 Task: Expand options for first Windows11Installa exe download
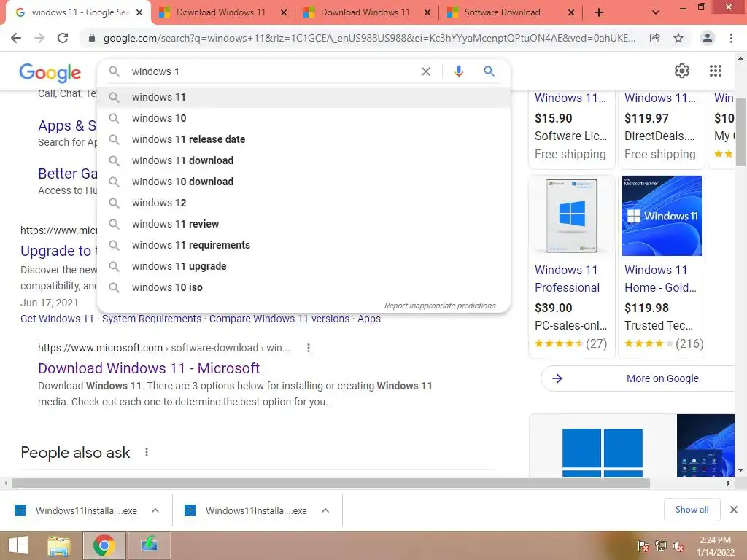click(155, 510)
